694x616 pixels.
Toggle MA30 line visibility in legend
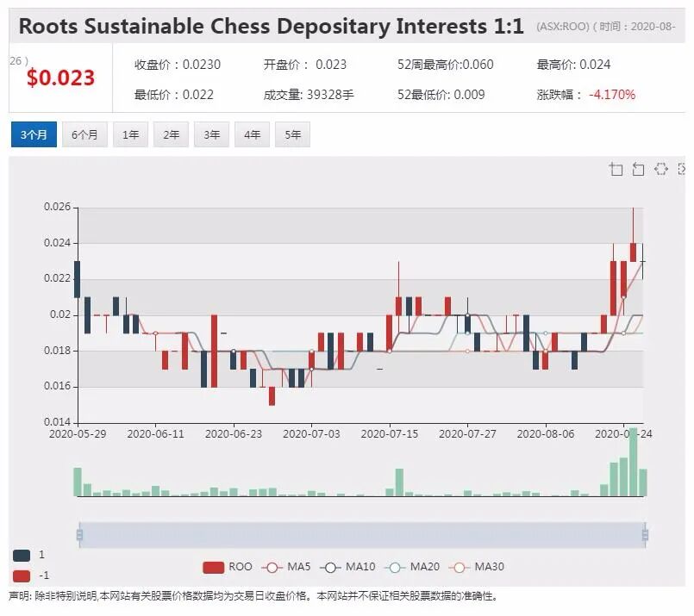click(x=476, y=567)
